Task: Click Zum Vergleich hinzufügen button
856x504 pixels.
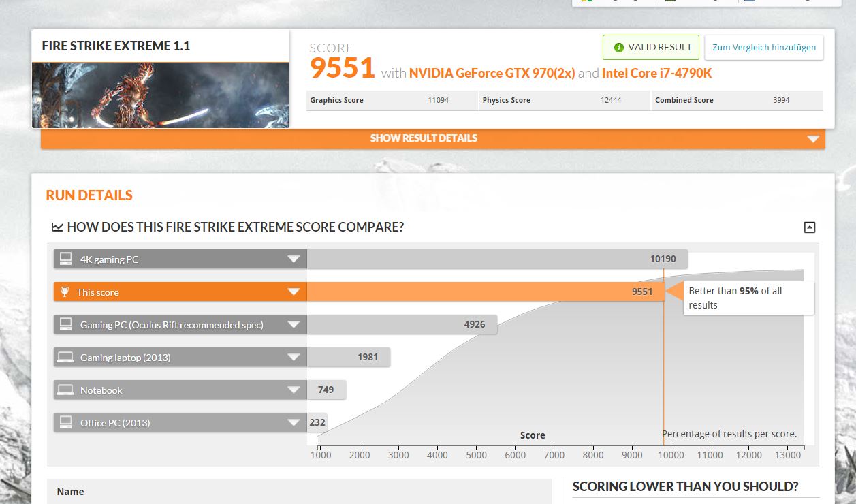Action: pyautogui.click(x=764, y=48)
